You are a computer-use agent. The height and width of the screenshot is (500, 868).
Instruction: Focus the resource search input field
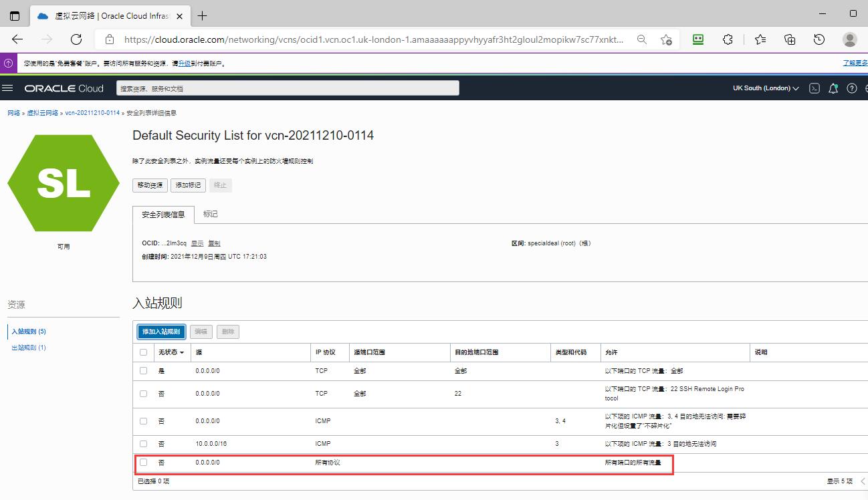288,88
